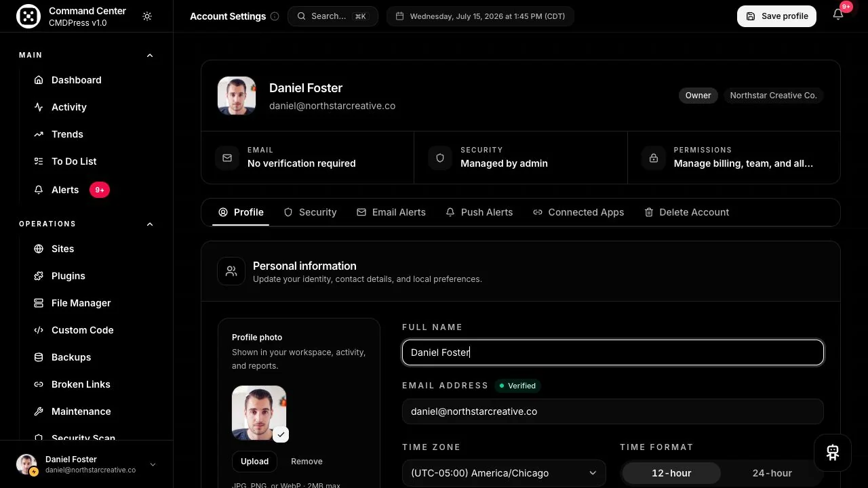This screenshot has width=868, height=488.
Task: Click the date and time display
Action: click(480, 16)
